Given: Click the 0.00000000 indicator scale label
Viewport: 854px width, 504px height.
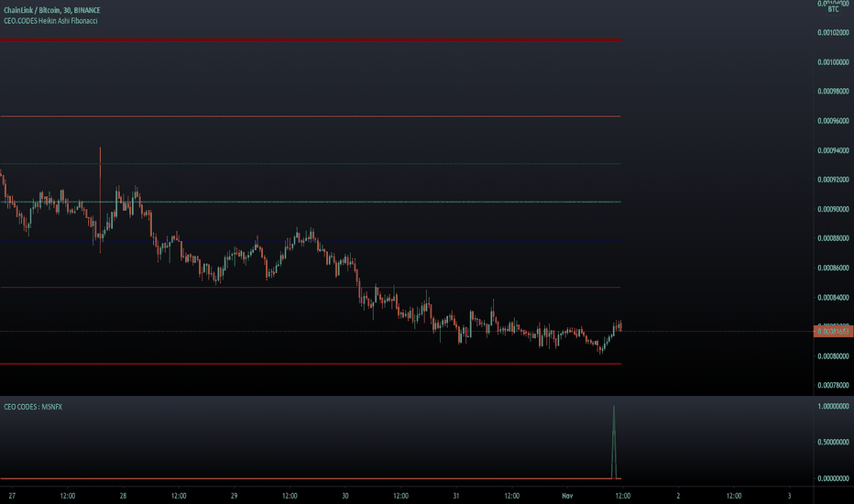Looking at the screenshot, I should (833, 478).
